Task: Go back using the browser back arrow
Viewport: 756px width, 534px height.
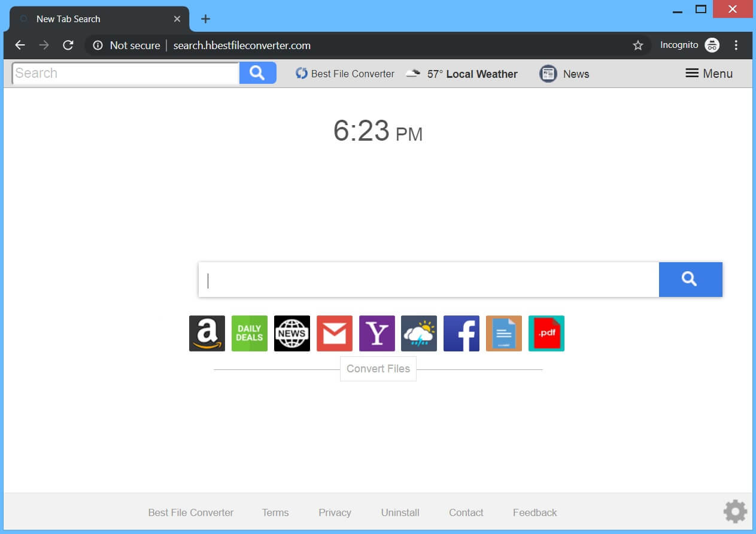Action: pyautogui.click(x=20, y=45)
